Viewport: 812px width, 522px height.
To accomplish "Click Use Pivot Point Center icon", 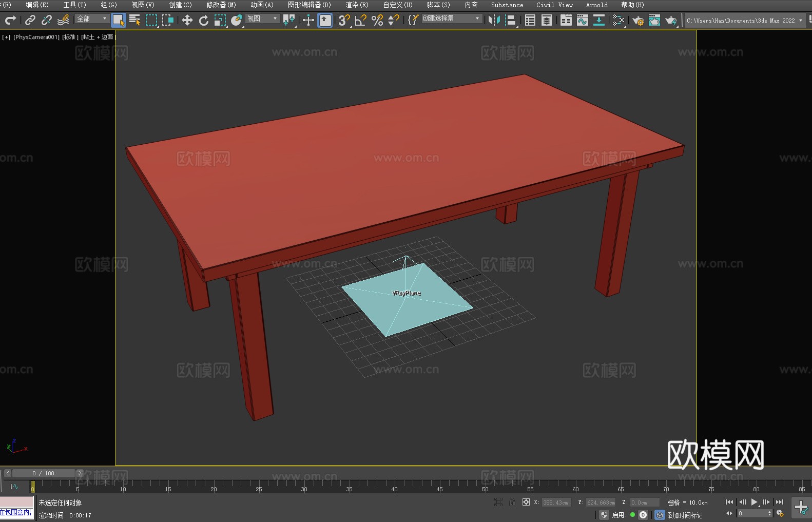I will [x=289, y=20].
